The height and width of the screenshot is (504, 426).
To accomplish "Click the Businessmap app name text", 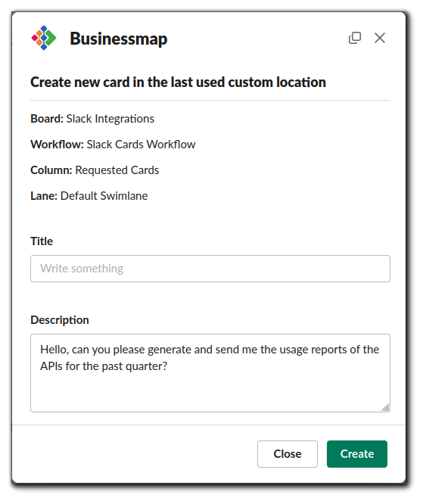I will [x=119, y=39].
